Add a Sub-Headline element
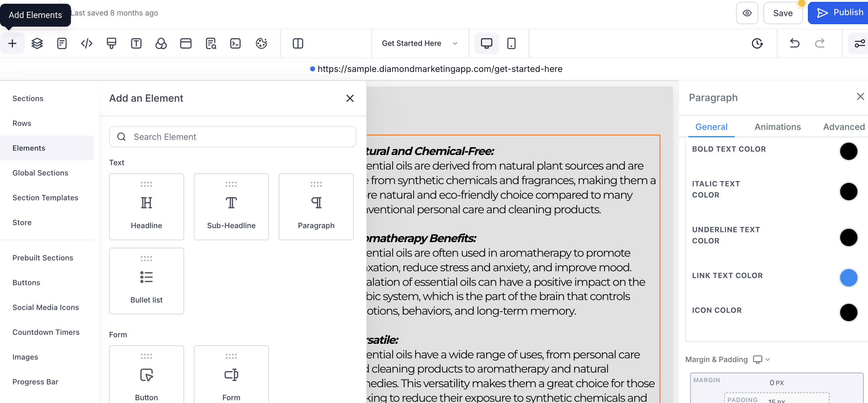This screenshot has height=403, width=868. click(x=231, y=207)
